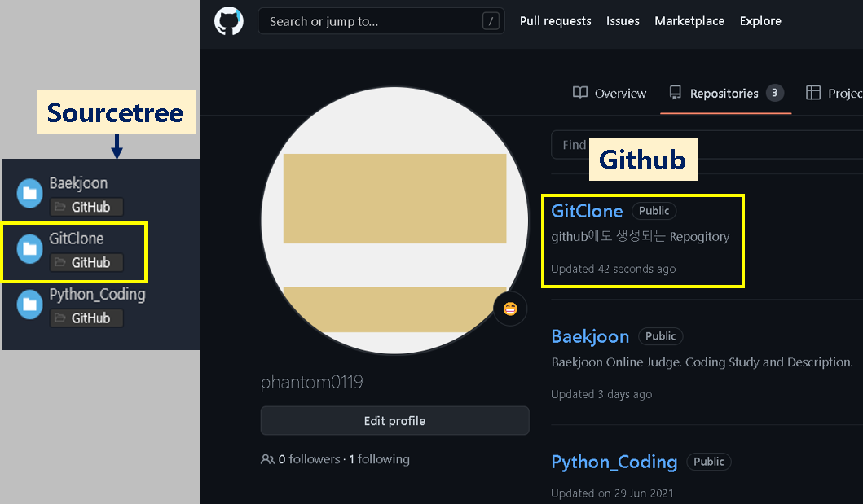Open Marketplace in the top navigation

point(689,21)
